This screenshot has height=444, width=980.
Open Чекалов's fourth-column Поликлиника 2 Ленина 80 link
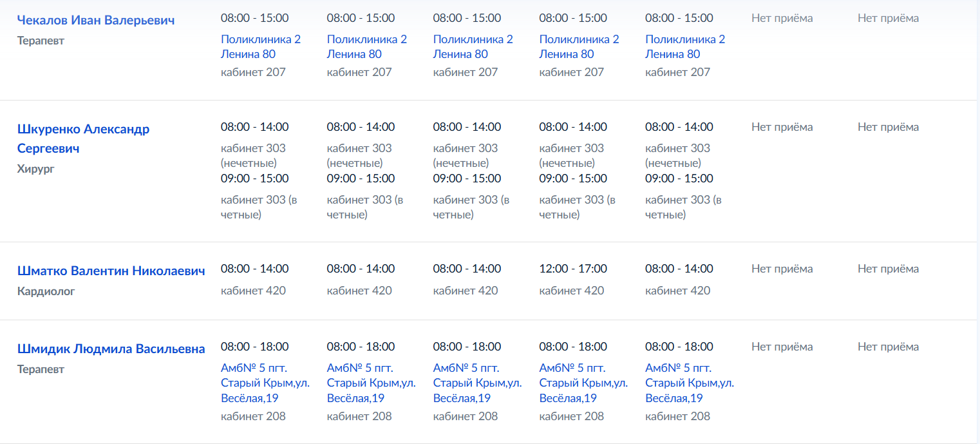(x=580, y=46)
